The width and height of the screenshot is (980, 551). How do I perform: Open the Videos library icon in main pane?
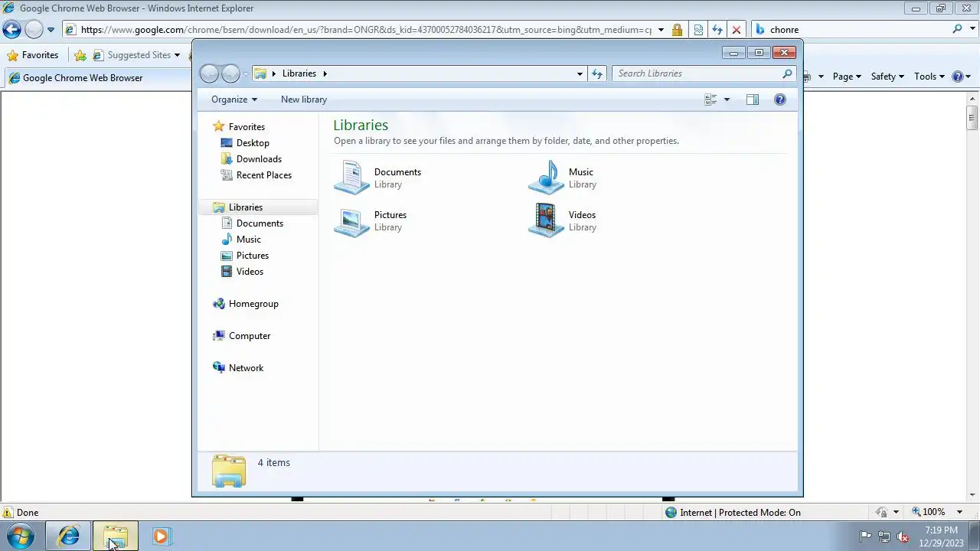(x=546, y=220)
